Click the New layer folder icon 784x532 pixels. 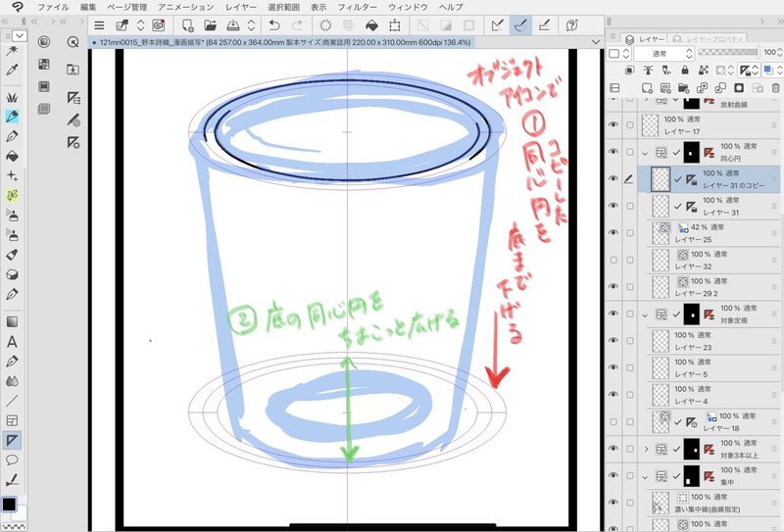(683, 88)
